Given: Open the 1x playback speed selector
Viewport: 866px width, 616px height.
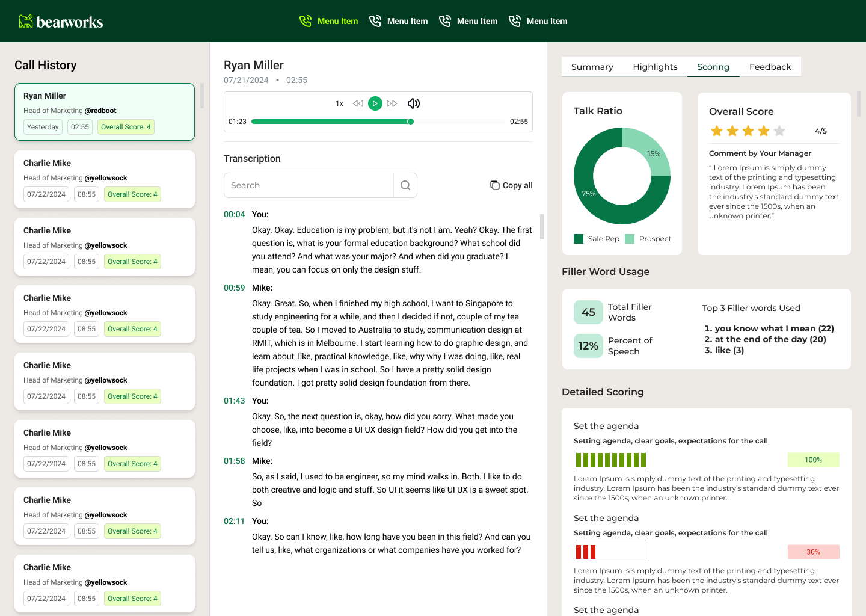Looking at the screenshot, I should coord(339,103).
